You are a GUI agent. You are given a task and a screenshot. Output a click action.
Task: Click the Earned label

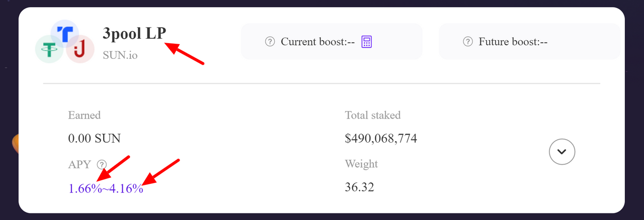(x=85, y=115)
